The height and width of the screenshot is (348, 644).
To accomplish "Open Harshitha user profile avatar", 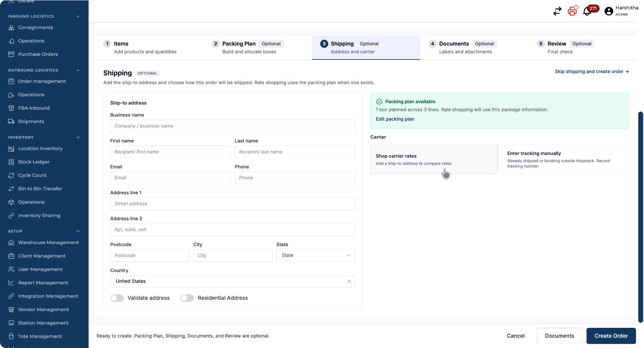I will (609, 11).
